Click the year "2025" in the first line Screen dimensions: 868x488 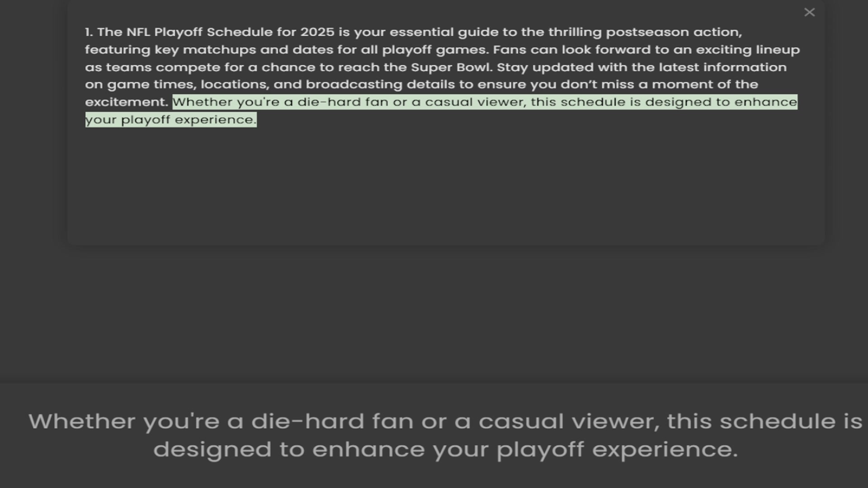click(x=317, y=32)
